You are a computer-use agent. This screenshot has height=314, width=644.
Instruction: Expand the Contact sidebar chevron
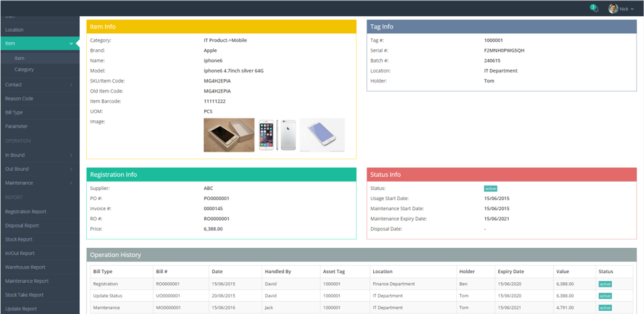click(x=71, y=85)
